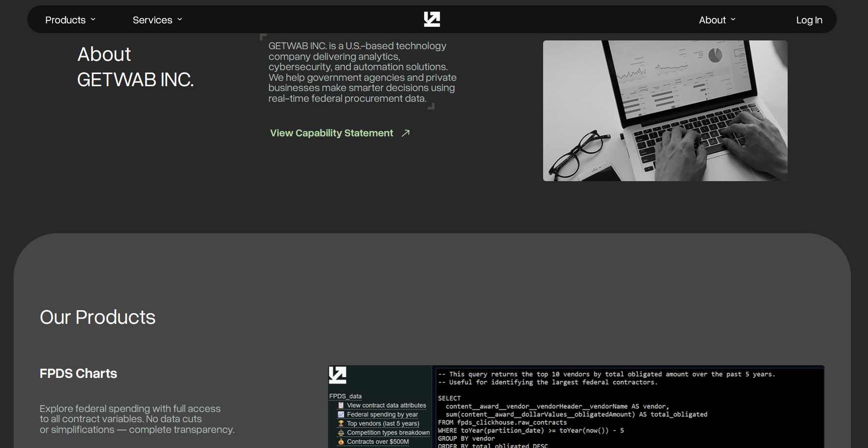Click the 'GROUP BY vendor' line in the query

tap(466, 438)
